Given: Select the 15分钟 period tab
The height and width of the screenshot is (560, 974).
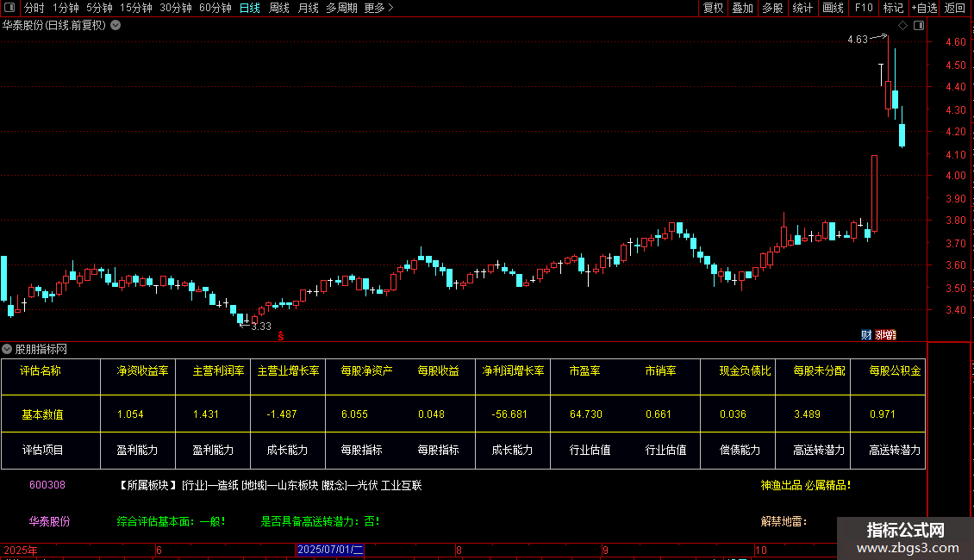Looking at the screenshot, I should pos(136,8).
